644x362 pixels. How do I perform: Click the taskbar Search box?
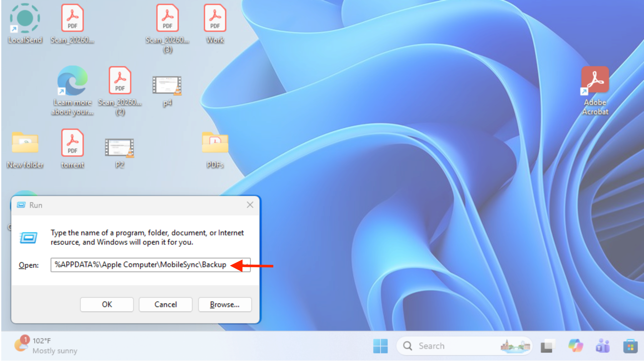coord(464,346)
